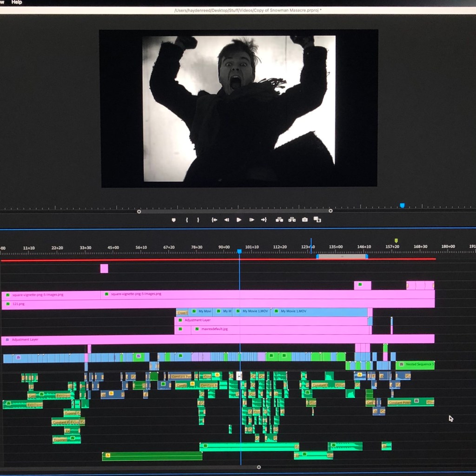The image size is (476, 476).
Task: Open the Comparison View button
Action: [x=317, y=220]
